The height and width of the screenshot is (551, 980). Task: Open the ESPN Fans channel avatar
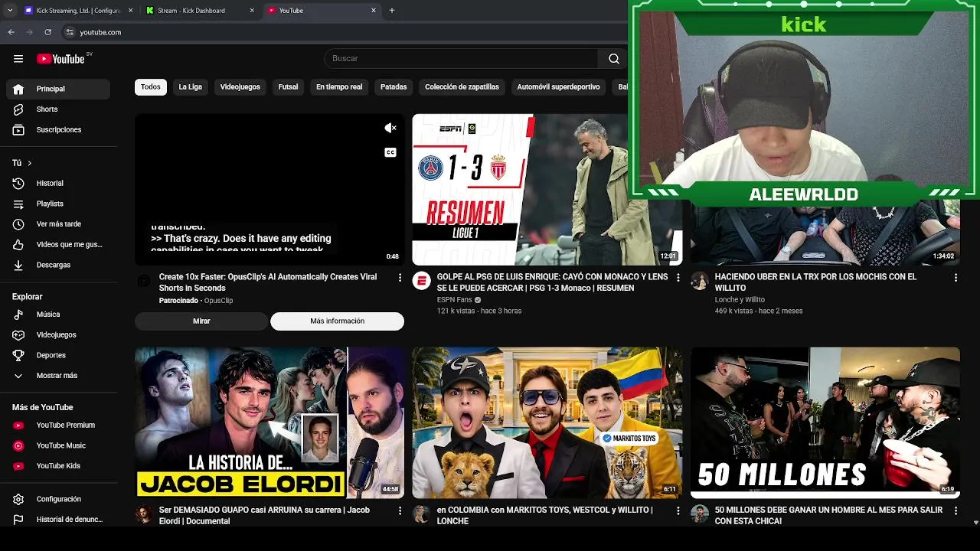421,281
